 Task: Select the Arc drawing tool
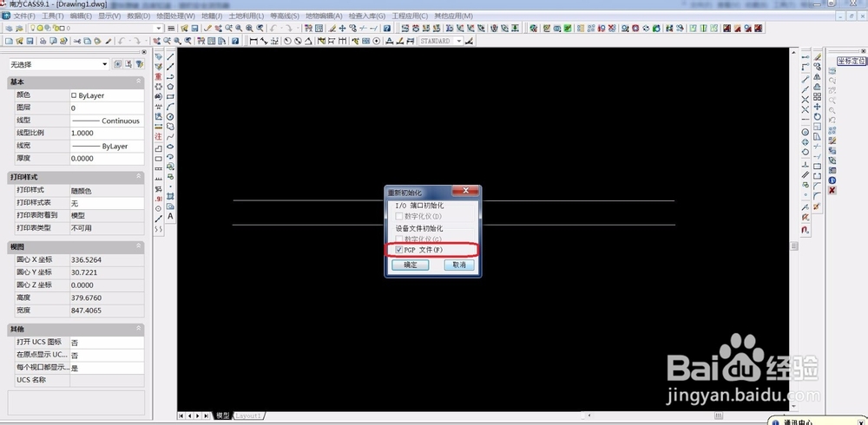click(x=170, y=107)
